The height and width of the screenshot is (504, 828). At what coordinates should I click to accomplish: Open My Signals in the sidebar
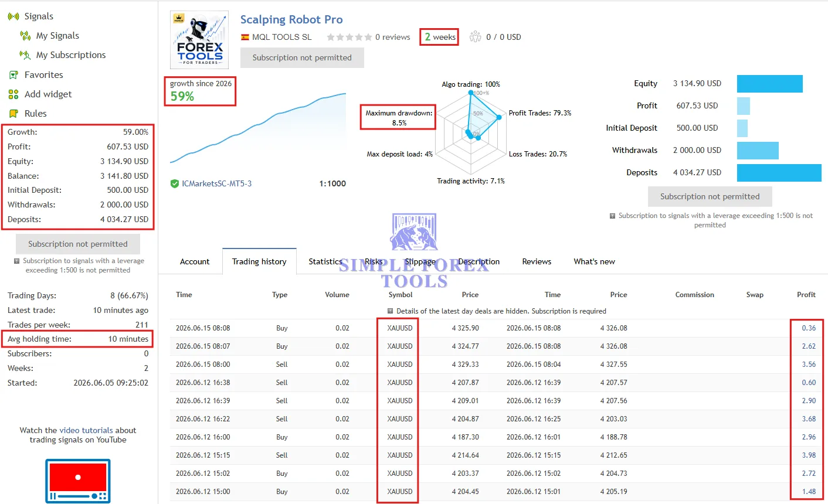tap(57, 36)
